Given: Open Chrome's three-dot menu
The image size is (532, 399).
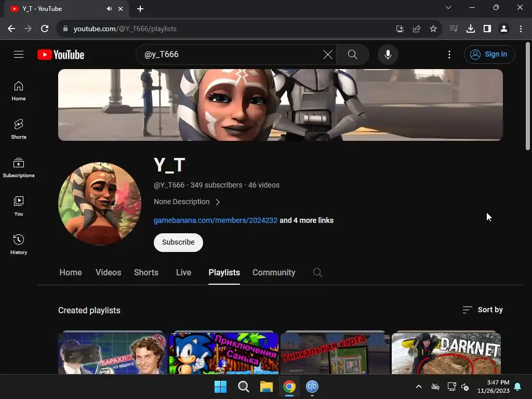Looking at the screenshot, I should [x=521, y=29].
